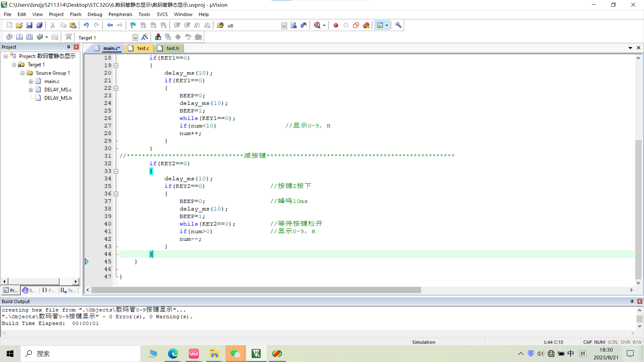The height and width of the screenshot is (362, 644).
Task: Open Find in Files
Action: 220,25
